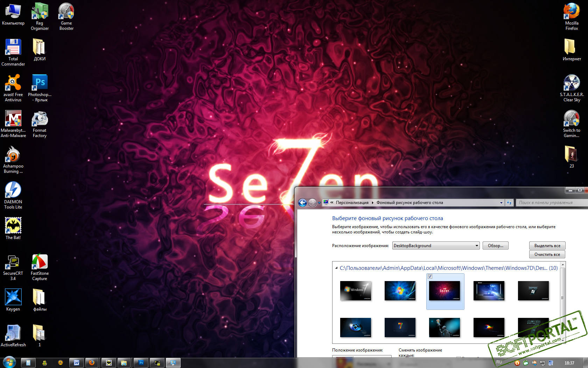The image size is (588, 368).
Task: Click the search control panel field
Action: tap(552, 203)
